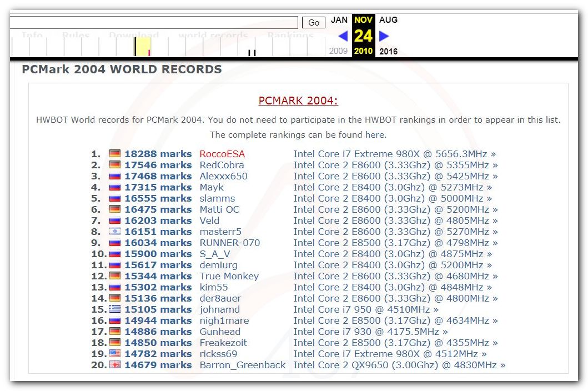The height and width of the screenshot is (391, 588).
Task: Click German flag beside Gunhead
Action: pyautogui.click(x=115, y=332)
